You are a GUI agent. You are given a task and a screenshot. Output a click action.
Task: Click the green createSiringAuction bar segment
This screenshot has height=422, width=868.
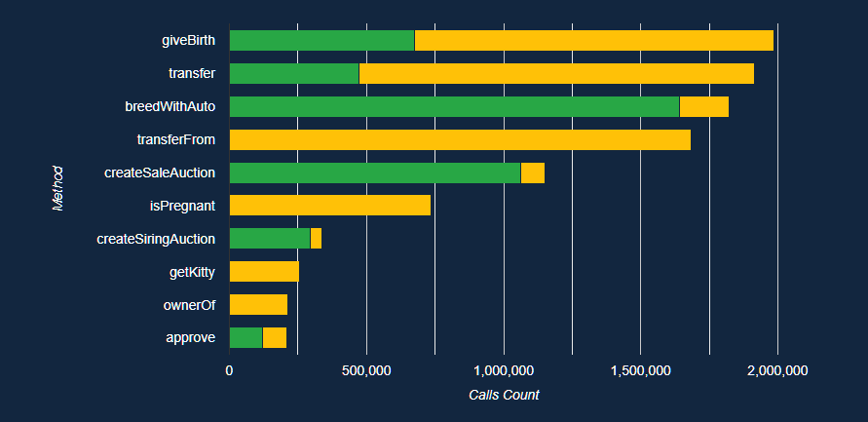[x=270, y=238]
